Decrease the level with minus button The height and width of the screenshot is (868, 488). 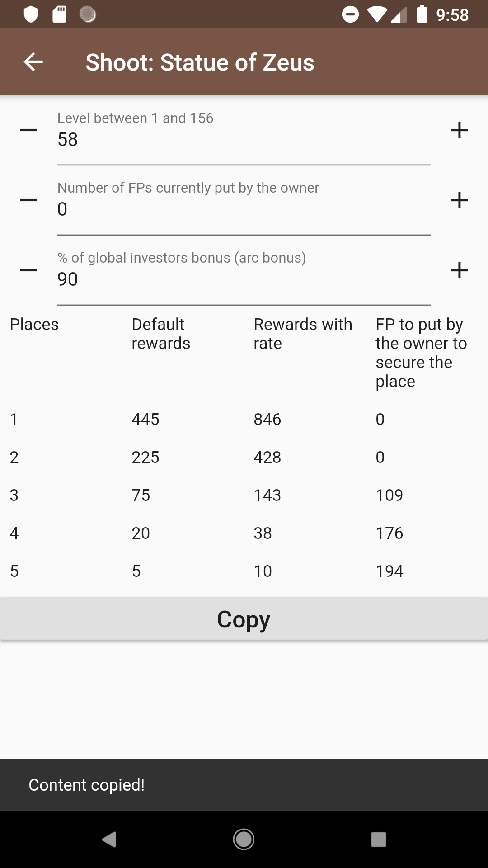click(28, 130)
